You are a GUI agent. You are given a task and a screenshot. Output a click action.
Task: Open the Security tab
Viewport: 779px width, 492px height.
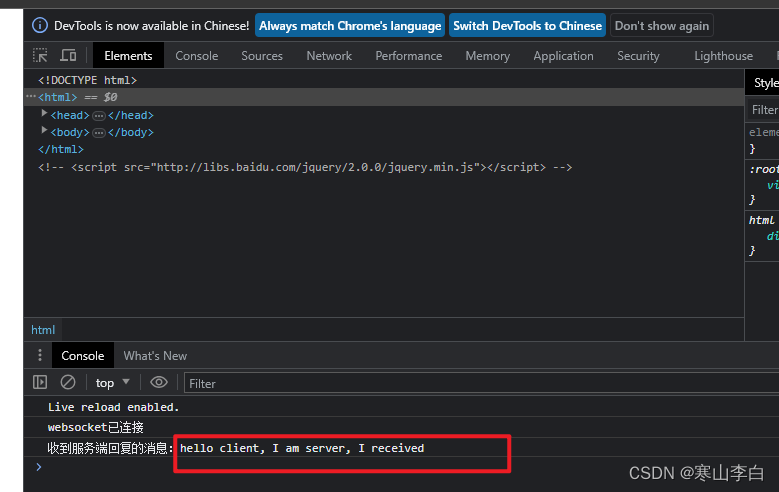638,56
